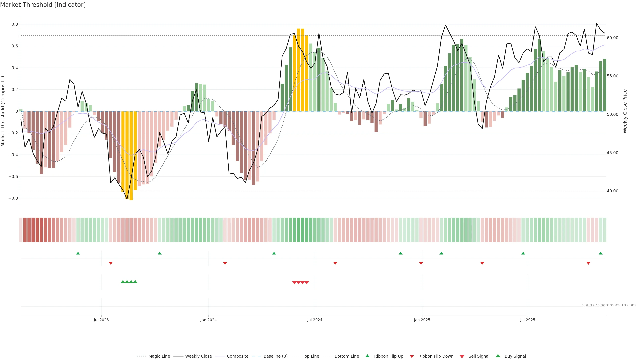The width and height of the screenshot is (644, 362).
Task: Click the Top Line legend entry
Action: pos(311,356)
